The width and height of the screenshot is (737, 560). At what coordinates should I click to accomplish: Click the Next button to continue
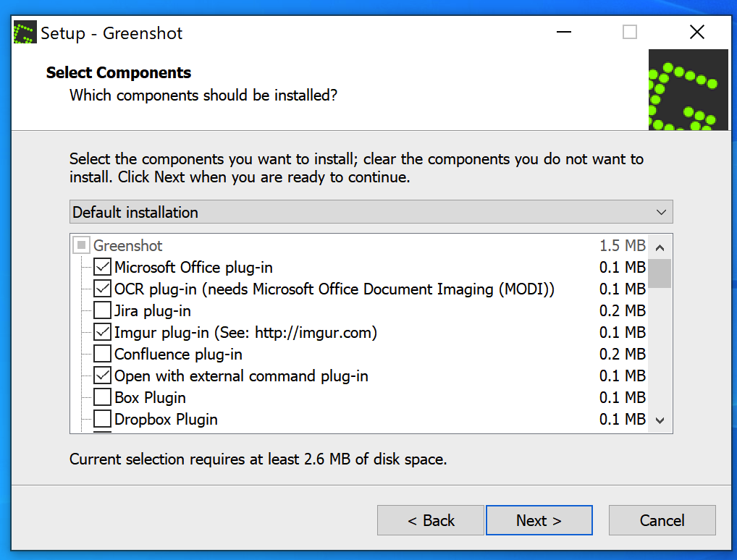(x=539, y=520)
